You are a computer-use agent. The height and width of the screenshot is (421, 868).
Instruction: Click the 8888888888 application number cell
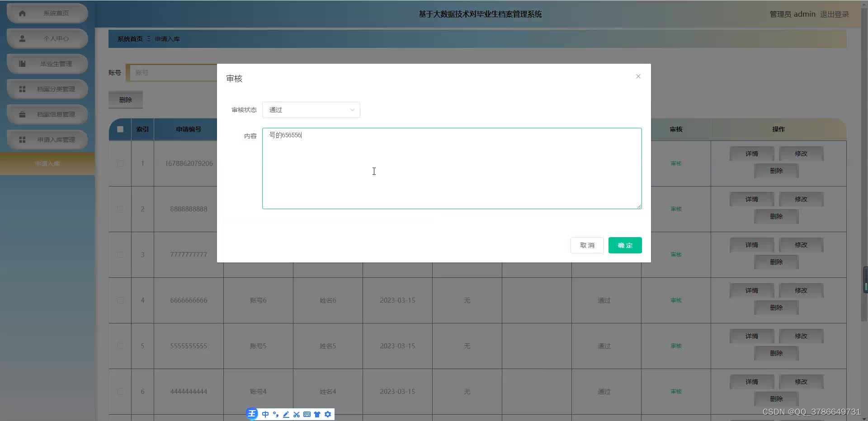pyautogui.click(x=189, y=209)
